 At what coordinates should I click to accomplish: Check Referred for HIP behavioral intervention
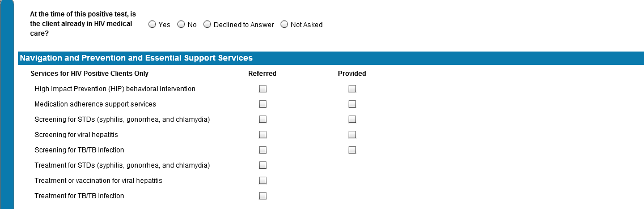pos(262,89)
